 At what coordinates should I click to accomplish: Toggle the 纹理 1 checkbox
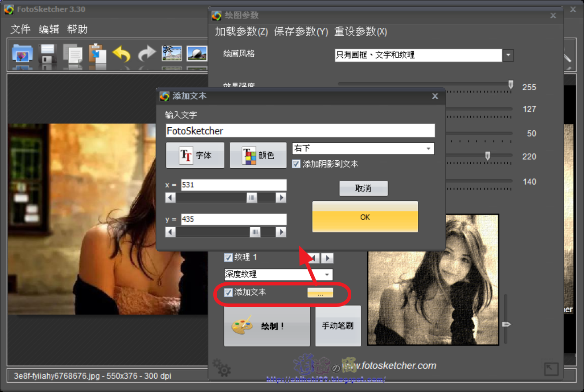(x=228, y=257)
